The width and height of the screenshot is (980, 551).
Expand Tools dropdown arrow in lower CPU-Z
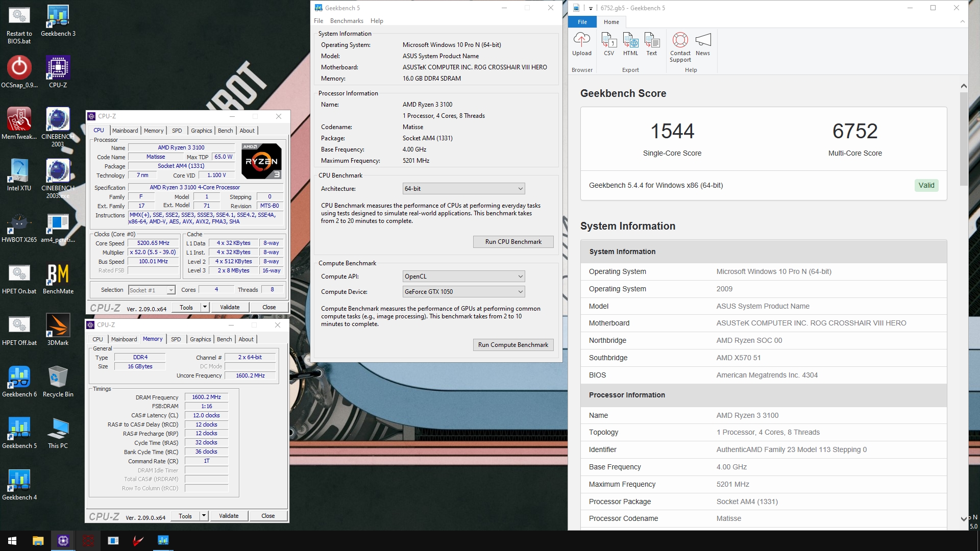click(x=204, y=516)
